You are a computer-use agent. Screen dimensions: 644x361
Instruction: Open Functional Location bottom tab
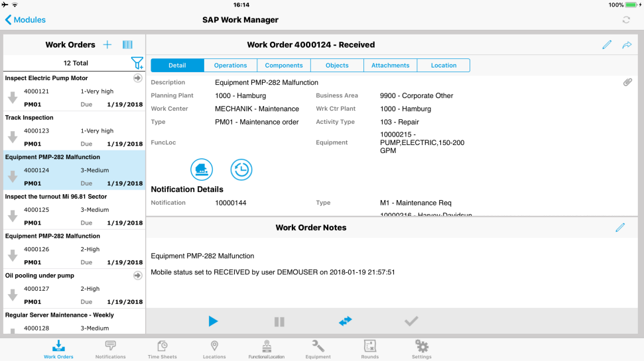pyautogui.click(x=266, y=350)
